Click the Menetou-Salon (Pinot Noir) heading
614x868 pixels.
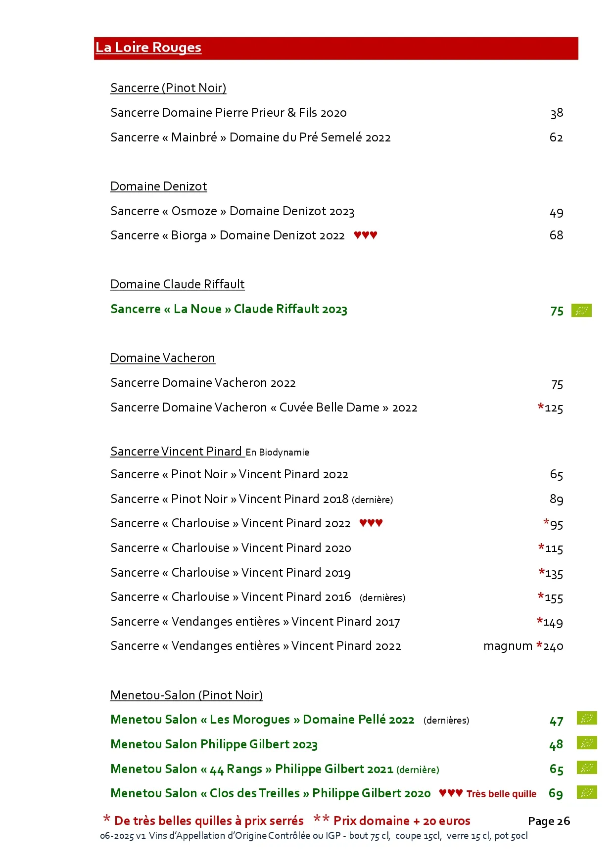click(x=187, y=695)
